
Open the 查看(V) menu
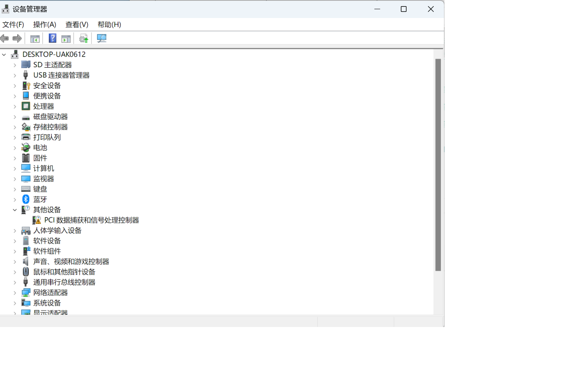pyautogui.click(x=77, y=25)
